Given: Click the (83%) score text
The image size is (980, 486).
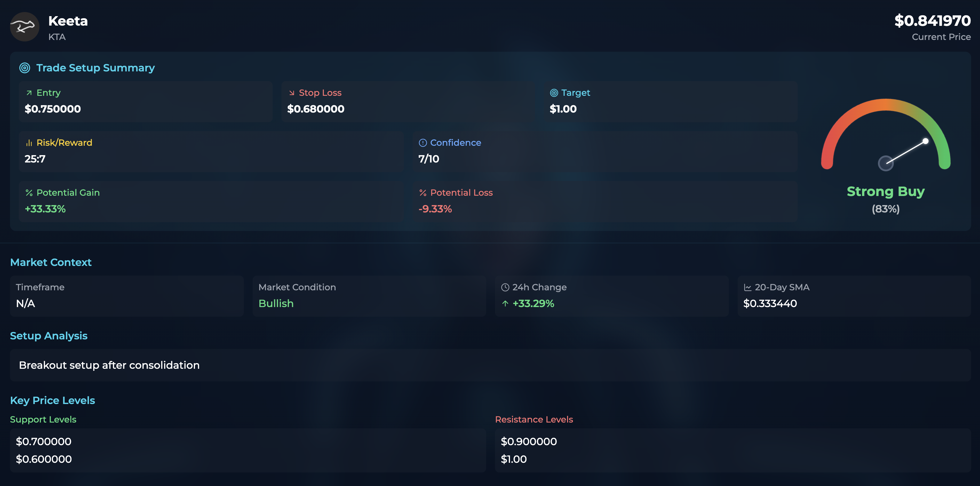Looking at the screenshot, I should 886,209.
